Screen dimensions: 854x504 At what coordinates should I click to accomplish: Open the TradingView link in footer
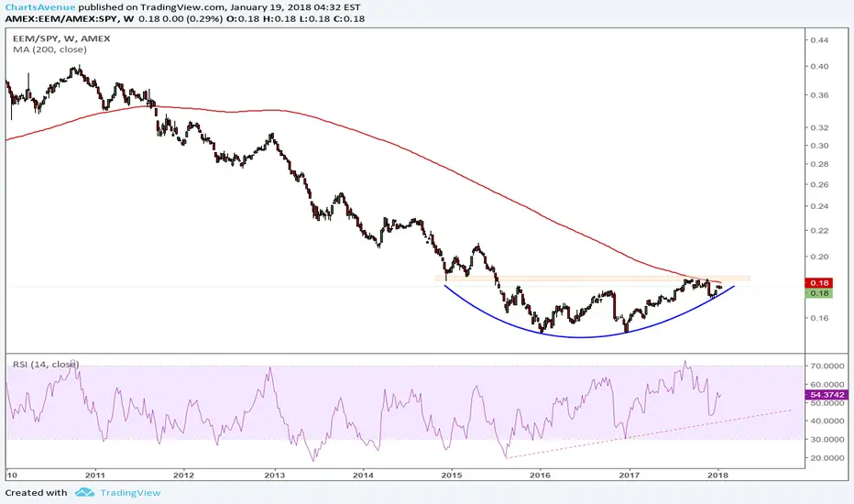(130, 493)
